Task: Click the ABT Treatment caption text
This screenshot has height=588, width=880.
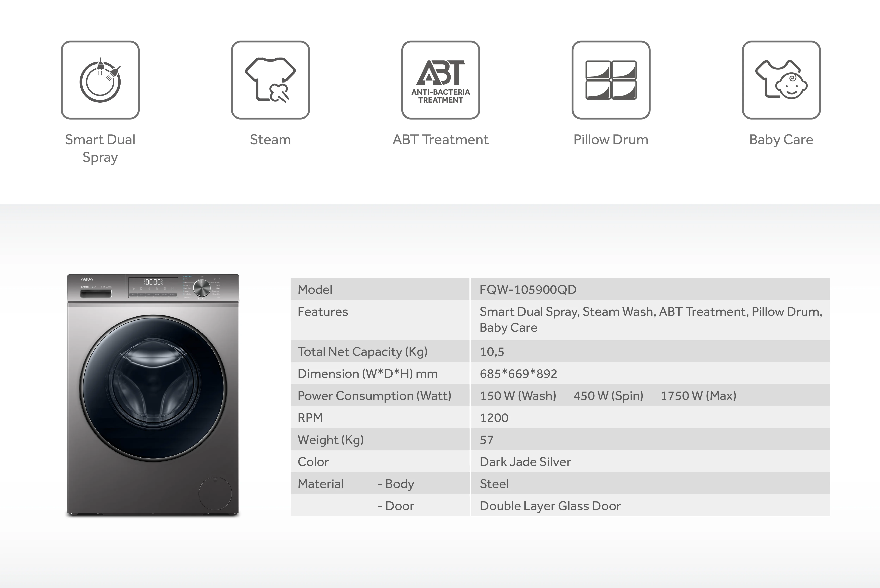Action: (x=441, y=139)
